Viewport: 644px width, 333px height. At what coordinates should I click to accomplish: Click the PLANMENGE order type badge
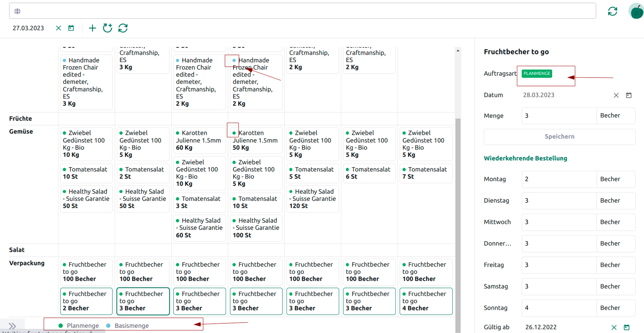tap(537, 74)
